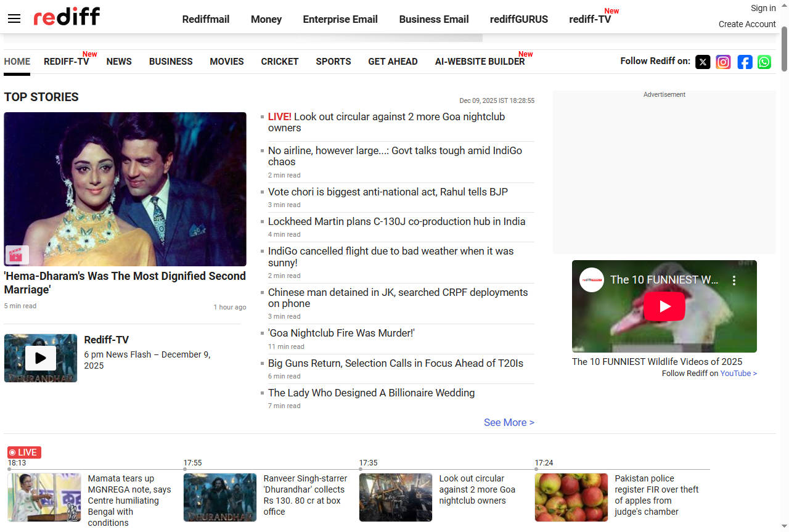
Task: Open Rediff's Facebook page
Action: (x=745, y=62)
